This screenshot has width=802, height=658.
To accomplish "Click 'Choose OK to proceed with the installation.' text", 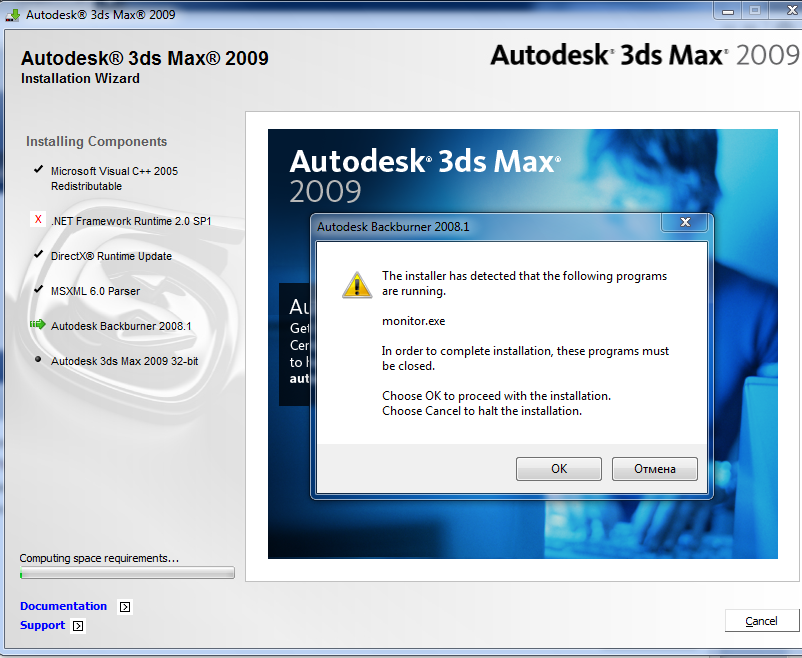I will pos(496,396).
